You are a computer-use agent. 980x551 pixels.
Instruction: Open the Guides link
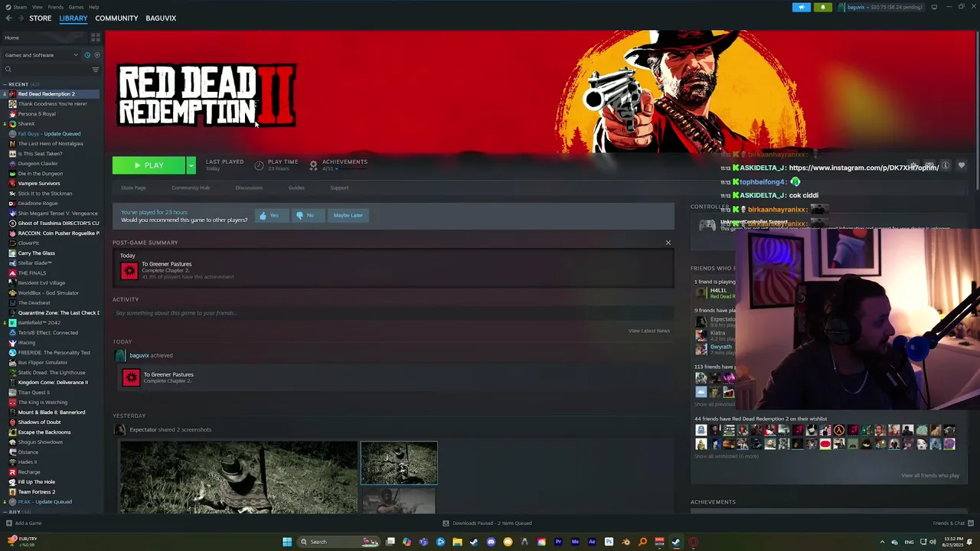[x=296, y=187]
